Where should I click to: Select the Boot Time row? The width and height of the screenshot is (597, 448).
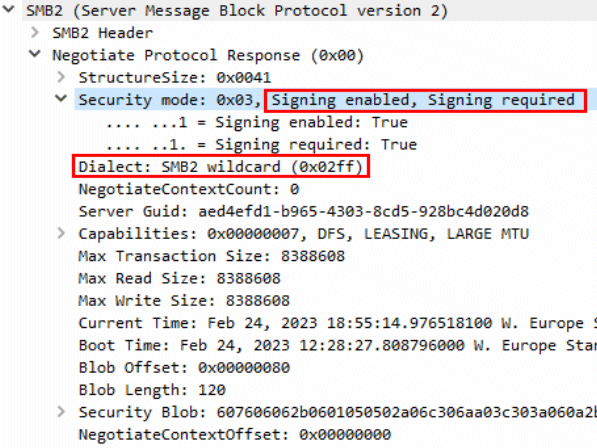[x=337, y=345]
